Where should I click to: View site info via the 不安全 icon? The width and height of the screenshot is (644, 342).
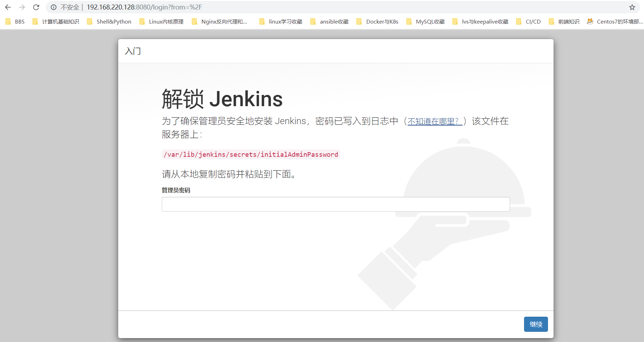53,7
